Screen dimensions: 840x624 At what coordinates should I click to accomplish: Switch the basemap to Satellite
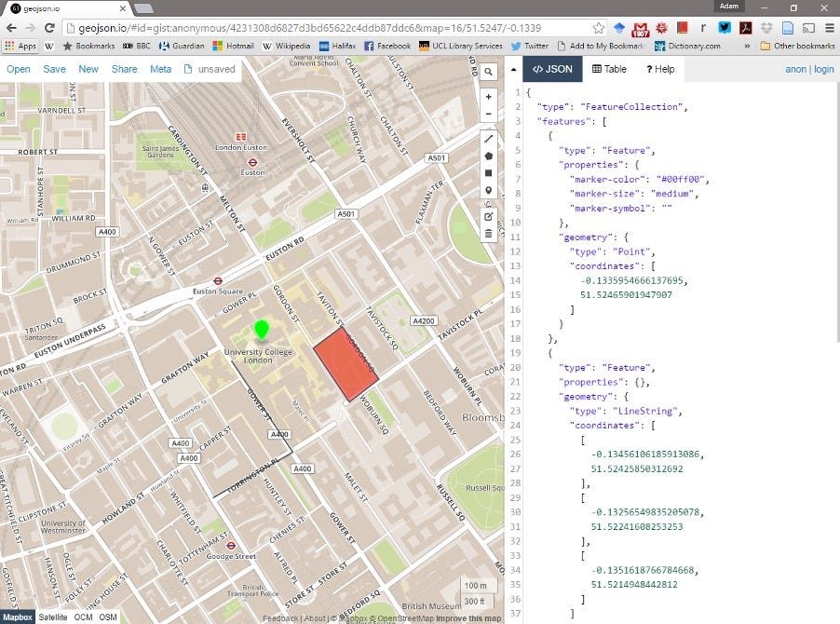click(x=53, y=617)
